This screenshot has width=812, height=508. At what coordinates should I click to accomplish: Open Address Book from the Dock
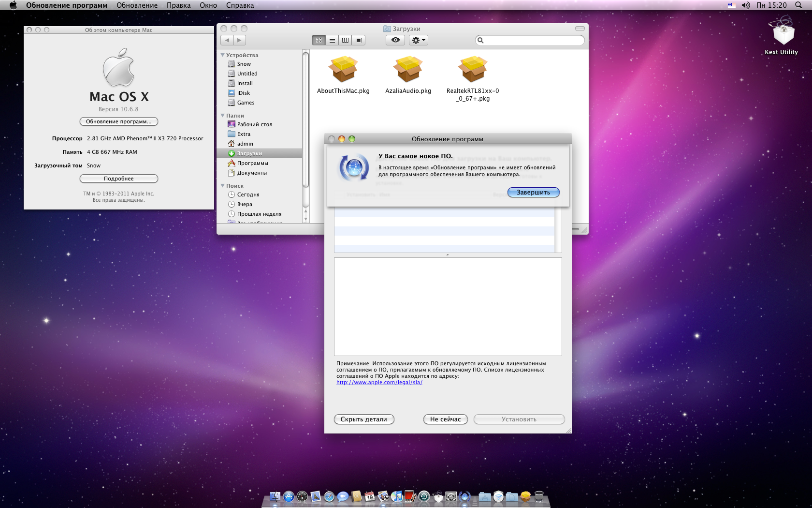click(x=356, y=496)
